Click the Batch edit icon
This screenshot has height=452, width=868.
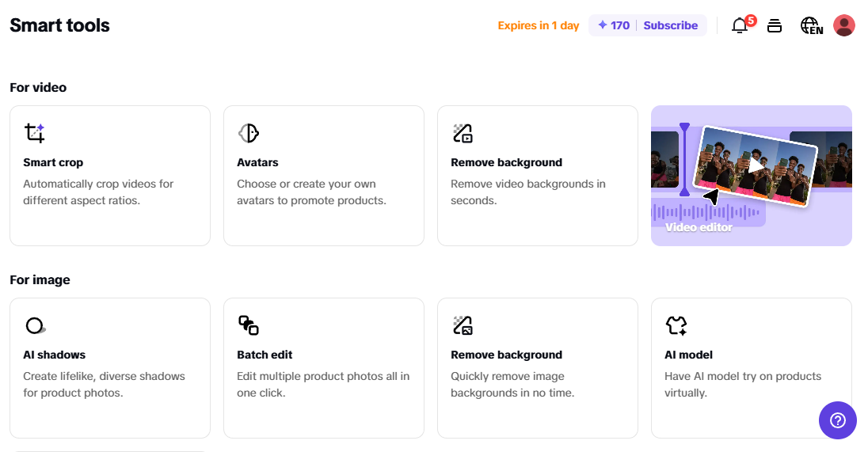coord(249,325)
